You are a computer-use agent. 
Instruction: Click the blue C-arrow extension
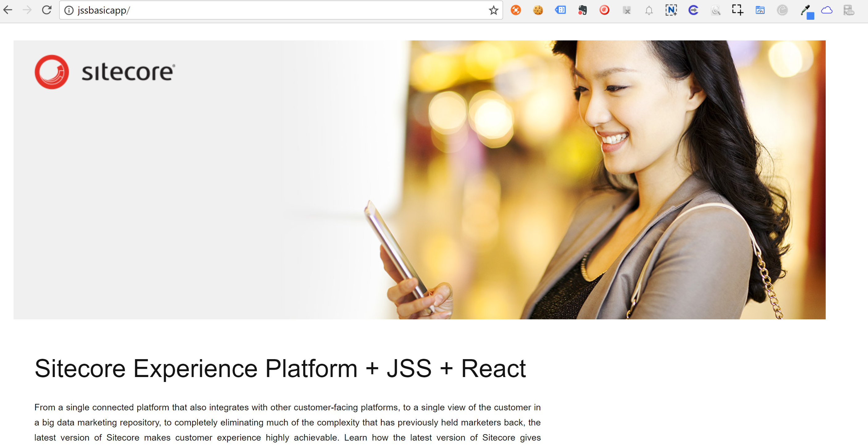click(693, 10)
